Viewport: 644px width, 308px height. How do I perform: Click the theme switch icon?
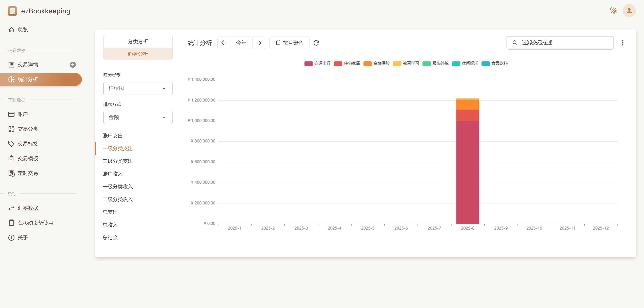[x=613, y=11]
